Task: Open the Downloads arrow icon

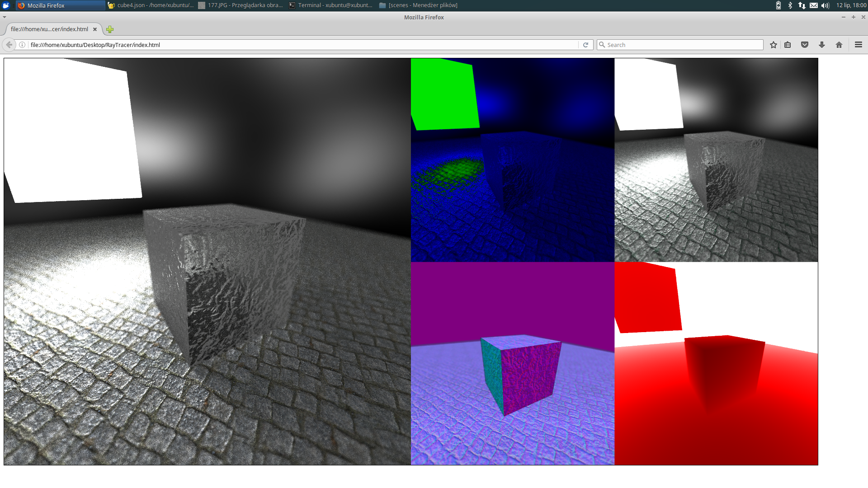Action: coord(822,45)
